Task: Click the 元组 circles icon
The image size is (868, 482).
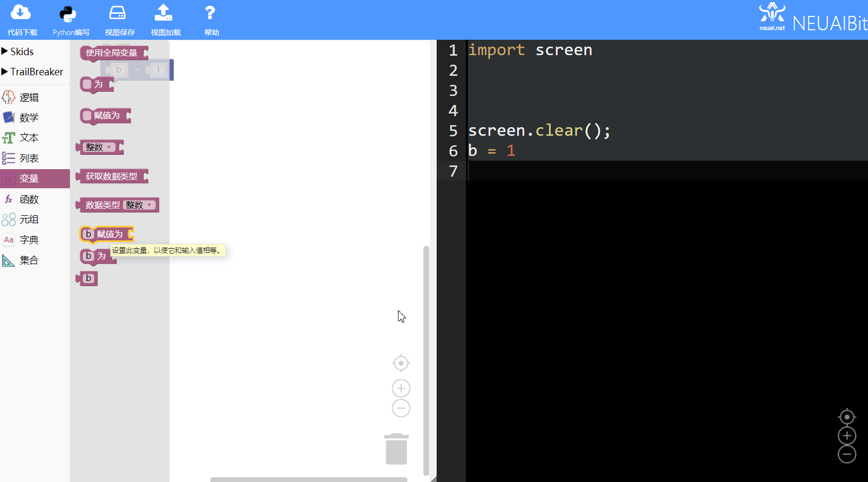Action: point(8,220)
